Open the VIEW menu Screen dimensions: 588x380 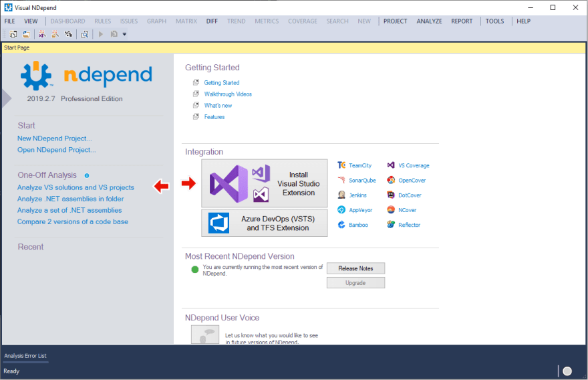pos(31,21)
